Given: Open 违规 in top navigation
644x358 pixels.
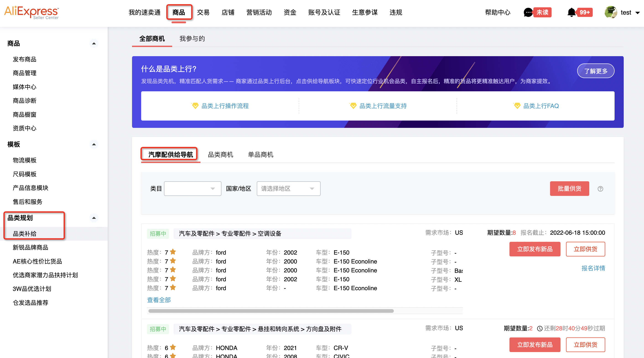Looking at the screenshot, I should click(x=396, y=12).
